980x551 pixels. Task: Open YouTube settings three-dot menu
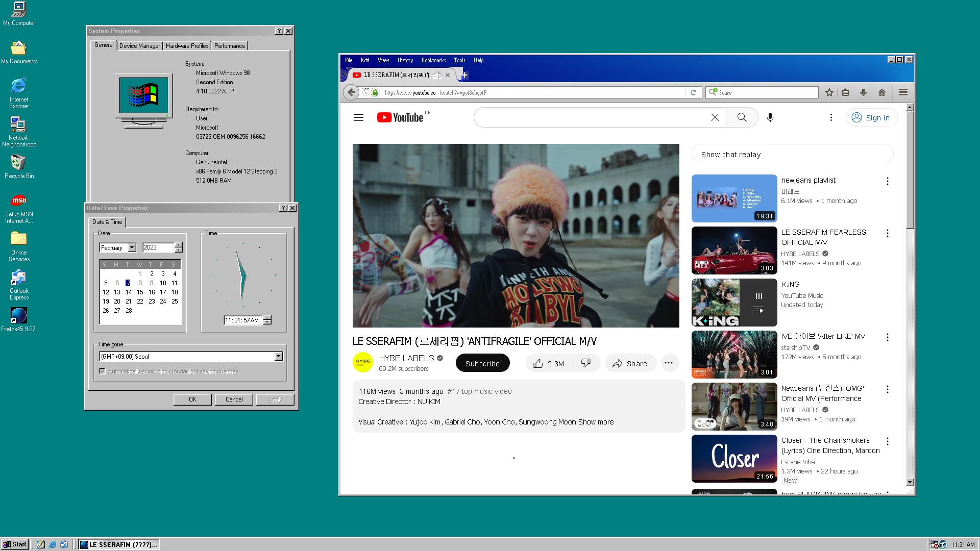click(x=831, y=117)
